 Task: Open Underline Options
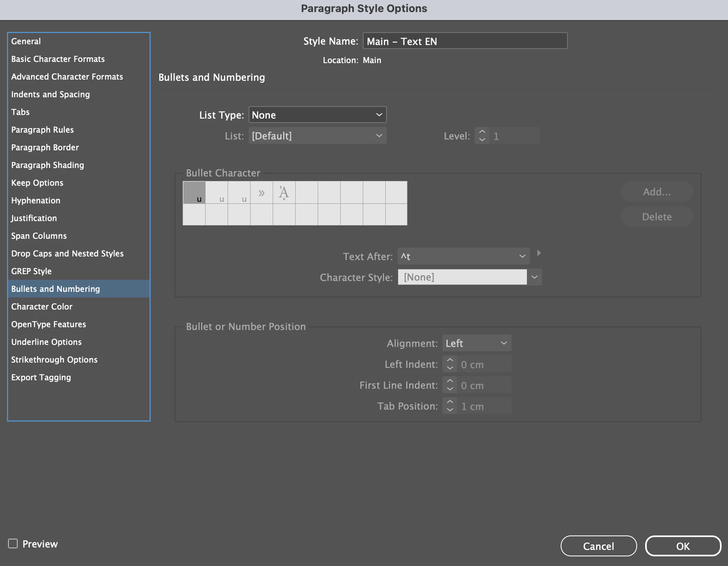[79, 342]
